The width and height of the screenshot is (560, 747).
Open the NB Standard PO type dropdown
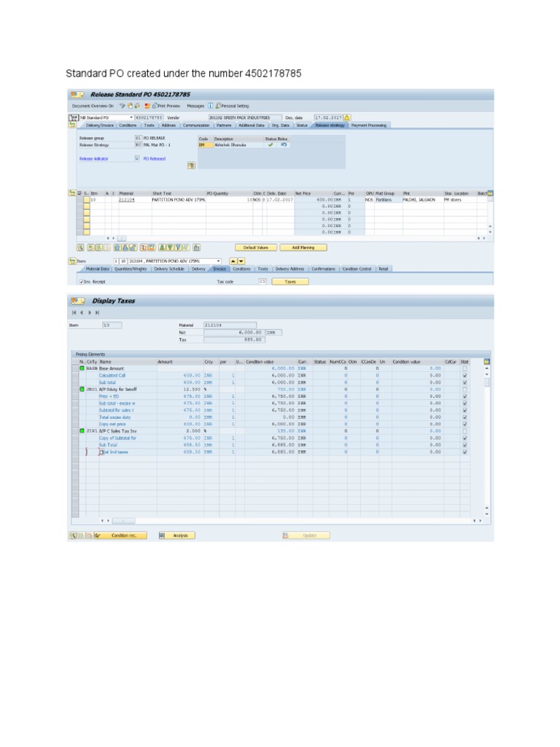click(131, 117)
